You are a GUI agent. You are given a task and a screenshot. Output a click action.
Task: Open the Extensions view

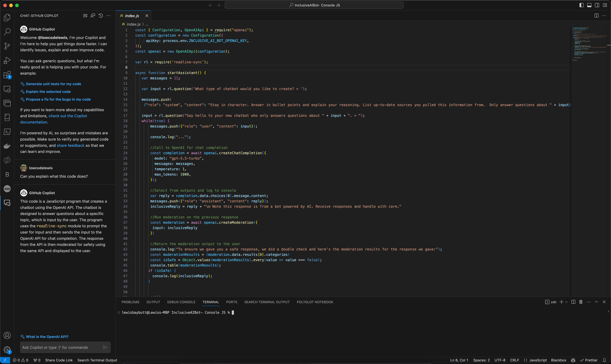tap(7, 75)
